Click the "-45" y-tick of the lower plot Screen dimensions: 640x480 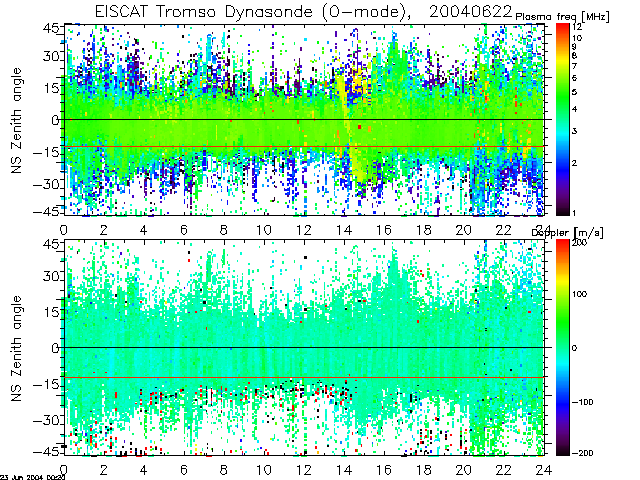(x=46, y=452)
